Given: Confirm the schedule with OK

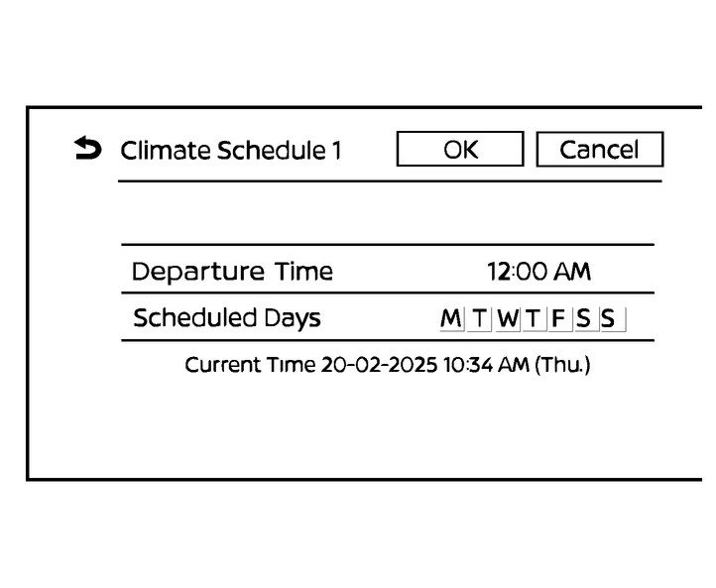Looking at the screenshot, I should pyautogui.click(x=459, y=150).
